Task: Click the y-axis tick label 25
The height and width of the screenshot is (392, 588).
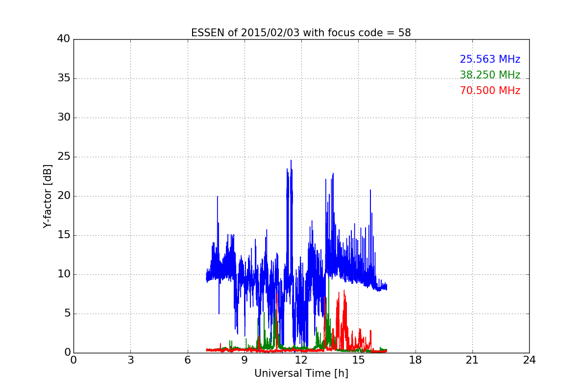Action: point(64,157)
